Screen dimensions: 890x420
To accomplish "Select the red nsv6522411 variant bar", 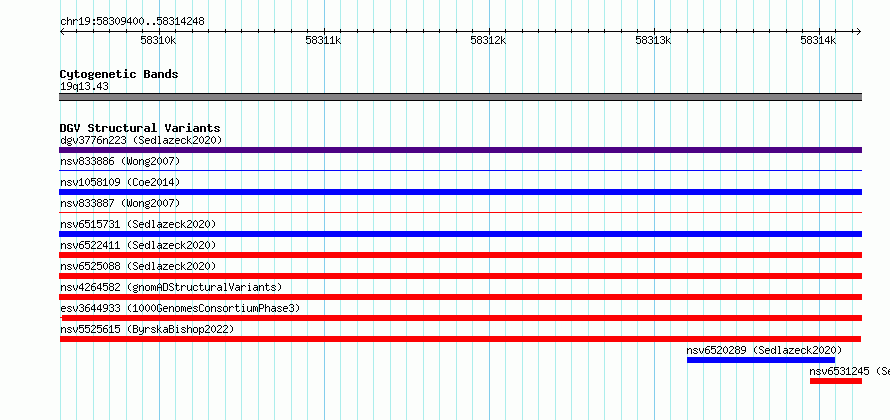I will (x=460, y=255).
